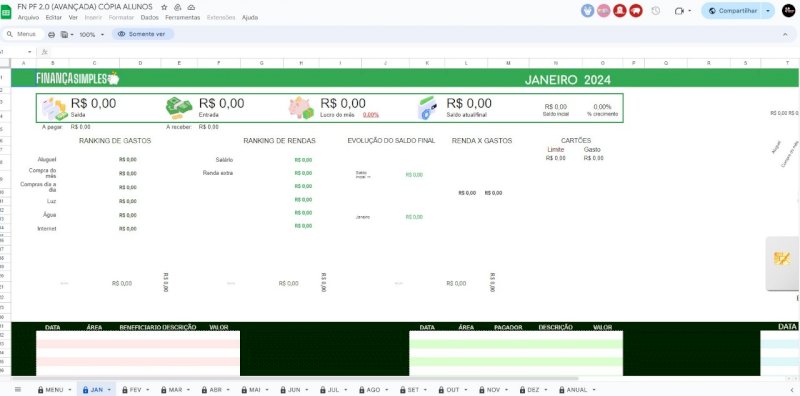Screen dimensions: 800x396
Task: Click the Somente ver view-only button
Action: click(142, 34)
